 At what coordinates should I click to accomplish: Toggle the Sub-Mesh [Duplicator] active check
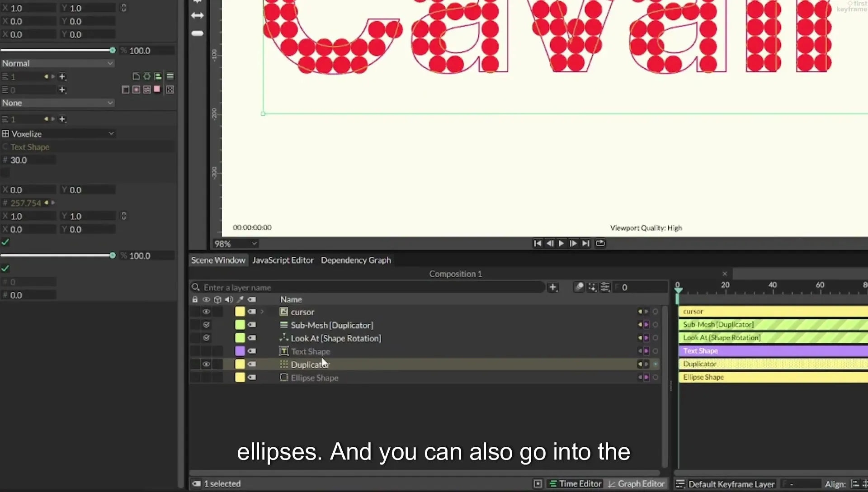click(206, 325)
